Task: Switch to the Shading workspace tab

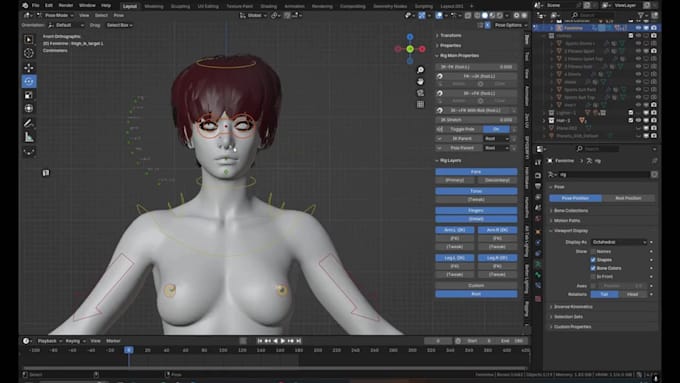Action: (268, 7)
